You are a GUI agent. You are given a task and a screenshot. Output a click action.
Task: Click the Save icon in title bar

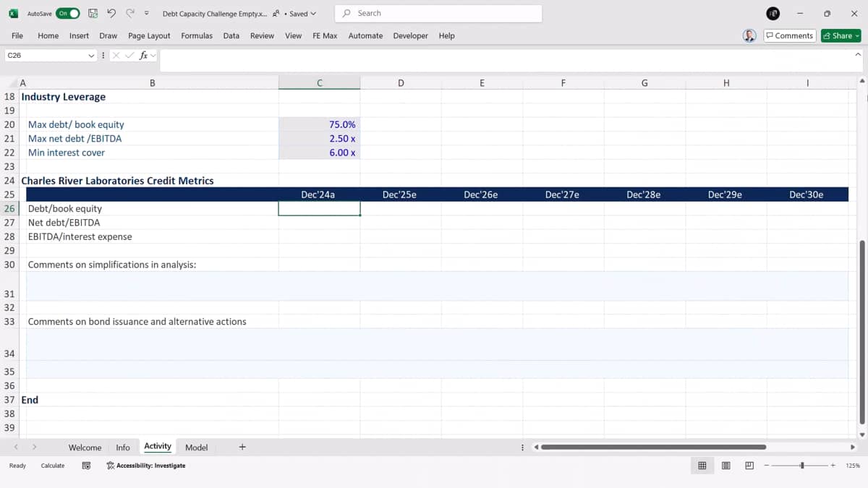[93, 13]
